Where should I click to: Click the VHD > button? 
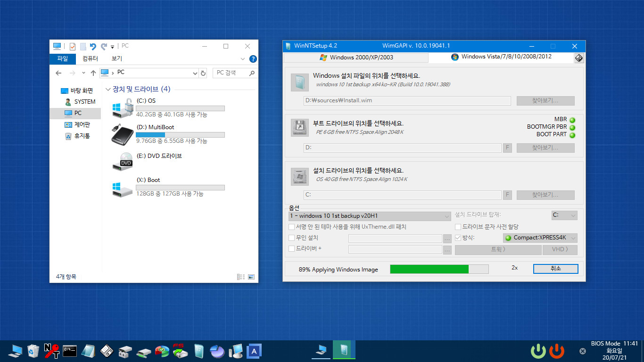tap(560, 249)
